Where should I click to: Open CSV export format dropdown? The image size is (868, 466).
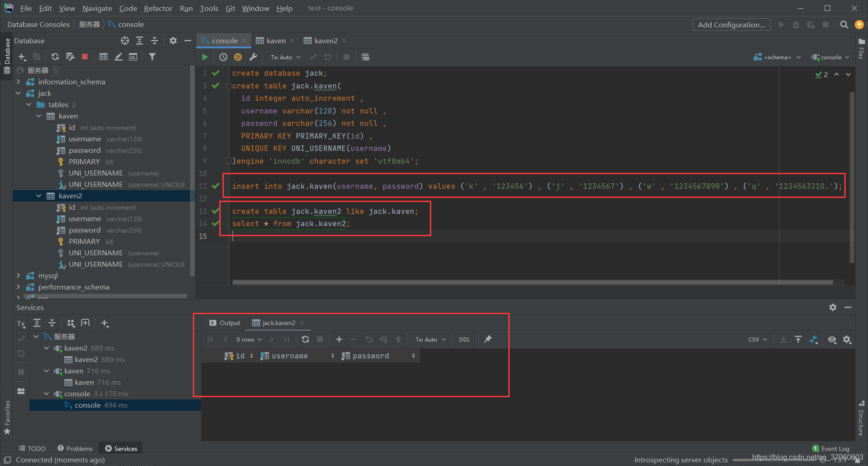click(x=758, y=339)
